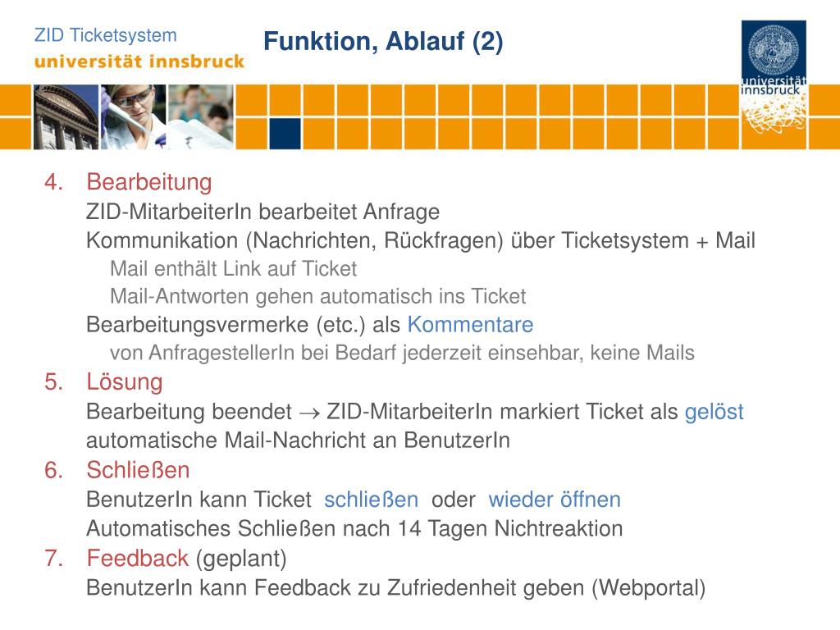Click the 'Automatisches Schließen nach 14 Tagen' line

[x=354, y=529]
